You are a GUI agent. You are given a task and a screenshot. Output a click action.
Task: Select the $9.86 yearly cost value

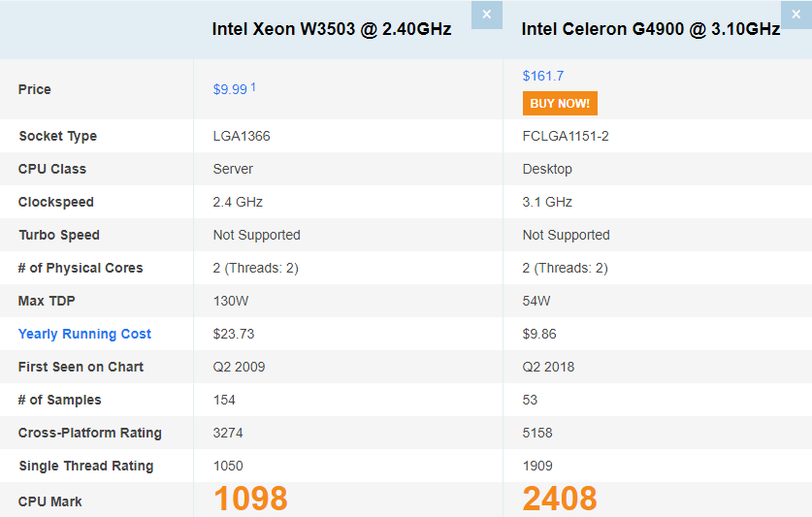coord(539,334)
